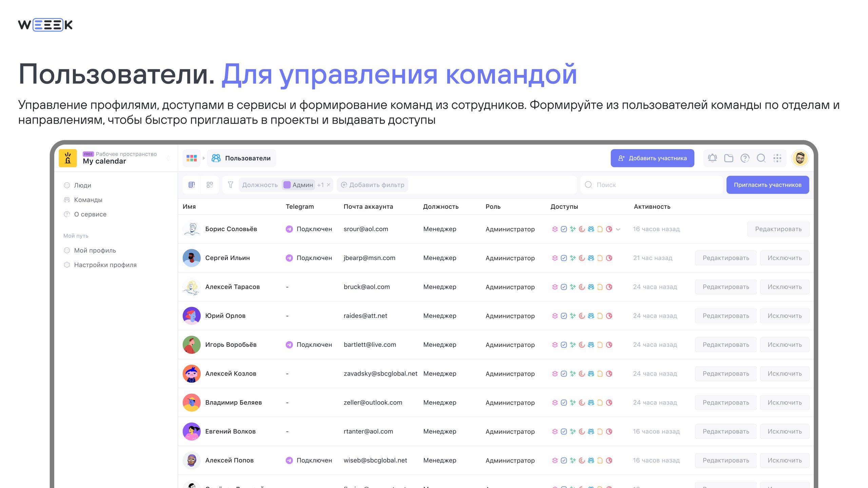This screenshot has height=488, width=868.
Task: Click the Пригласить участников button
Action: 768,185
